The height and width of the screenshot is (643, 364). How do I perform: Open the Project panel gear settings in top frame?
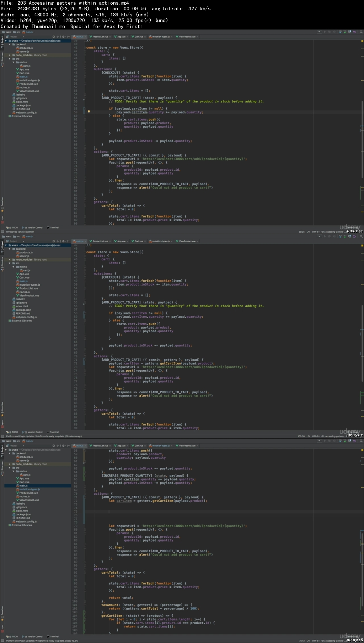(x=63, y=37)
